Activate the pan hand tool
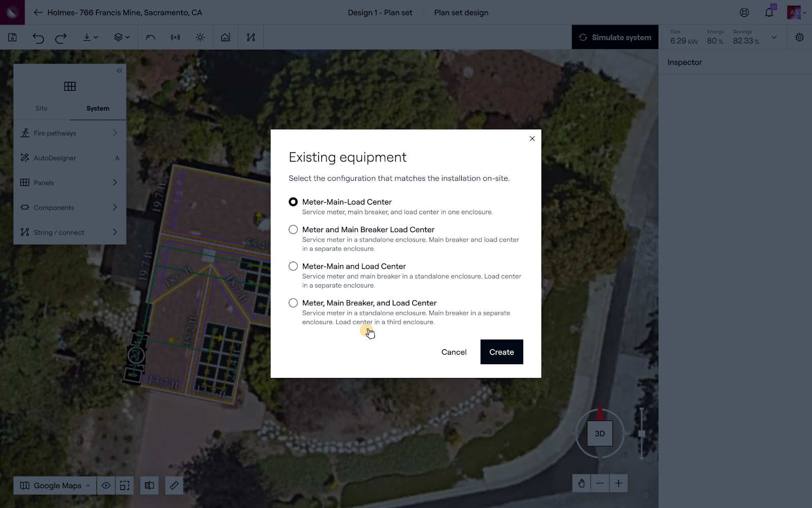The width and height of the screenshot is (812, 508). click(x=582, y=483)
